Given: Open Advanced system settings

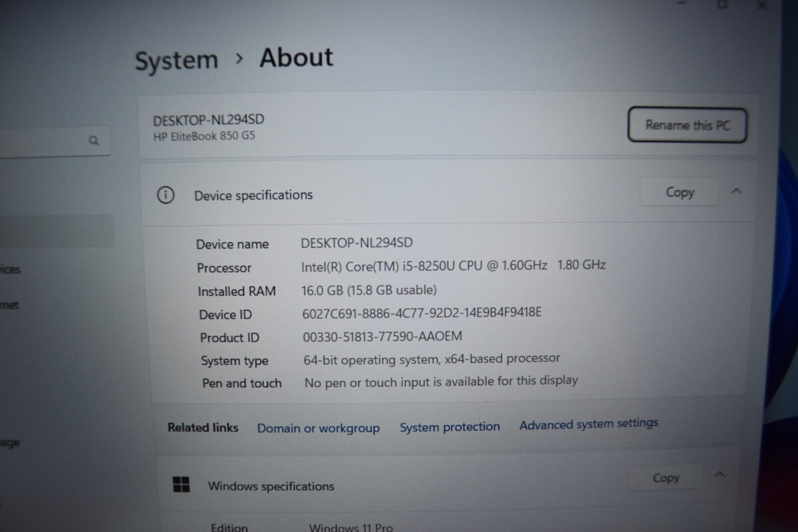Looking at the screenshot, I should coord(589,424).
